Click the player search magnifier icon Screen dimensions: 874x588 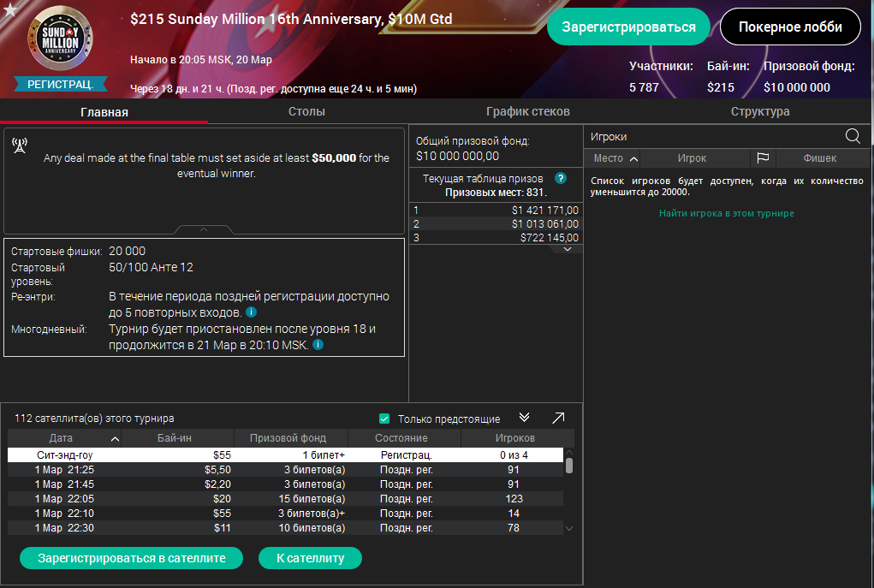(x=853, y=136)
